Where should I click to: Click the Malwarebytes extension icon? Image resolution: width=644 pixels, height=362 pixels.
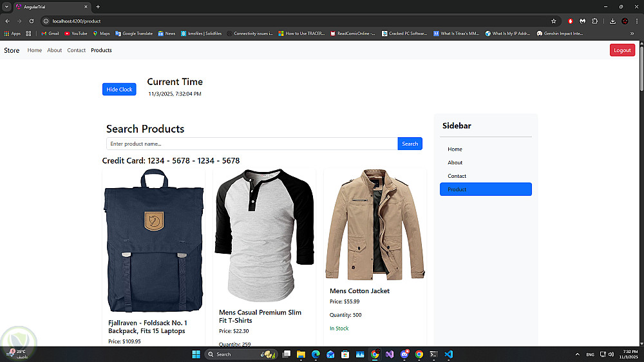point(582,21)
